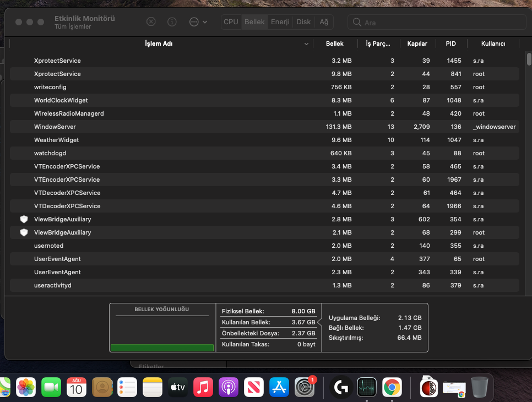Toggle sort direction chevron on İşlem Adı column
Viewport: 532px width, 402px height.
coord(306,44)
